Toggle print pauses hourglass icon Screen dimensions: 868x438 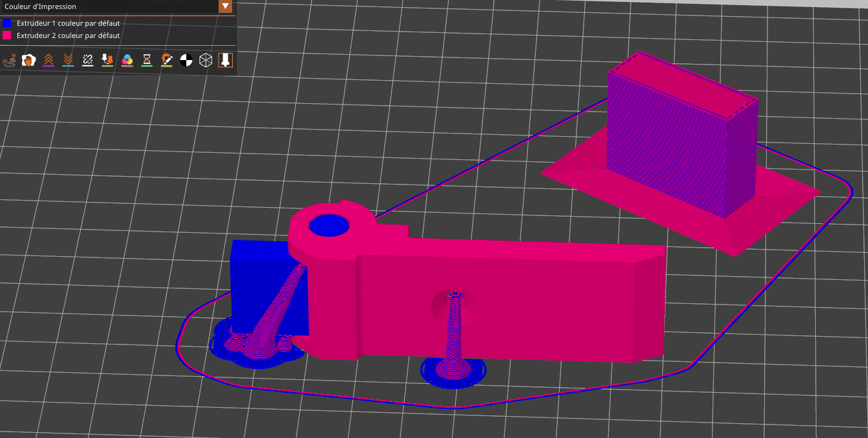click(147, 61)
